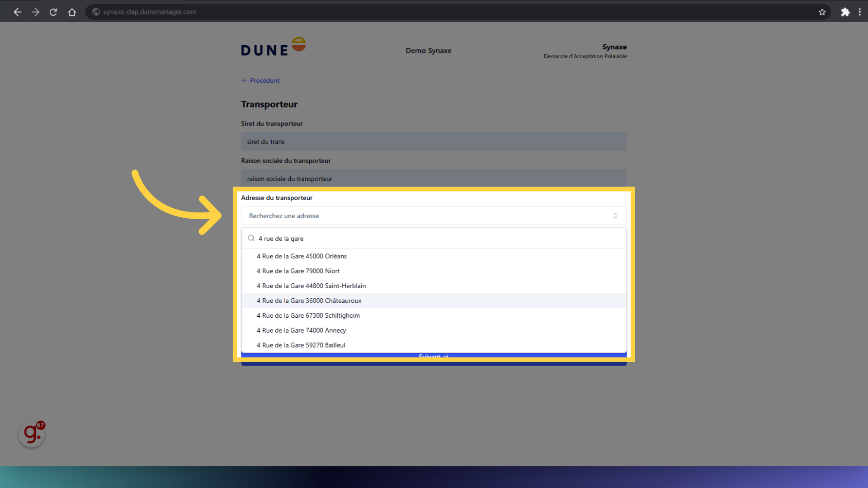This screenshot has width=868, height=488.
Task: Click the Siret du transporteur input field
Action: pos(433,142)
